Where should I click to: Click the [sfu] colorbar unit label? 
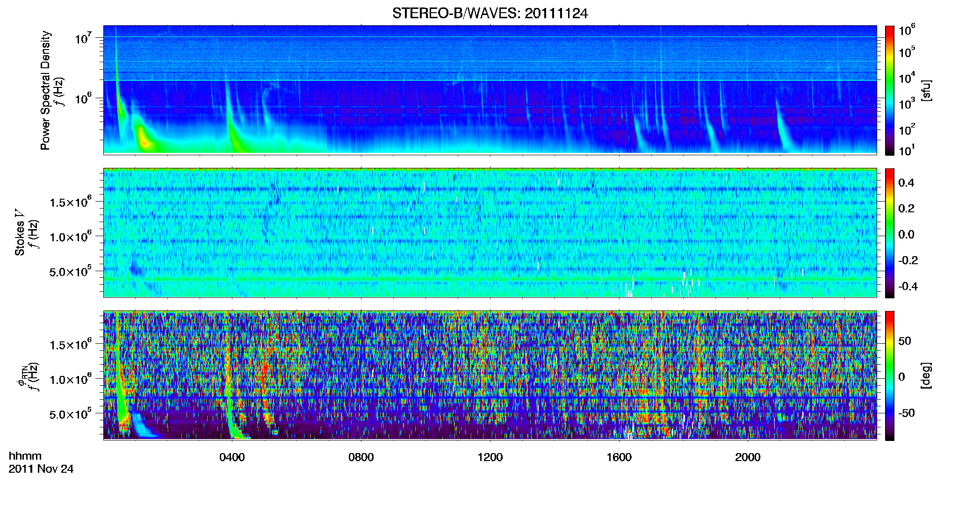tap(926, 90)
